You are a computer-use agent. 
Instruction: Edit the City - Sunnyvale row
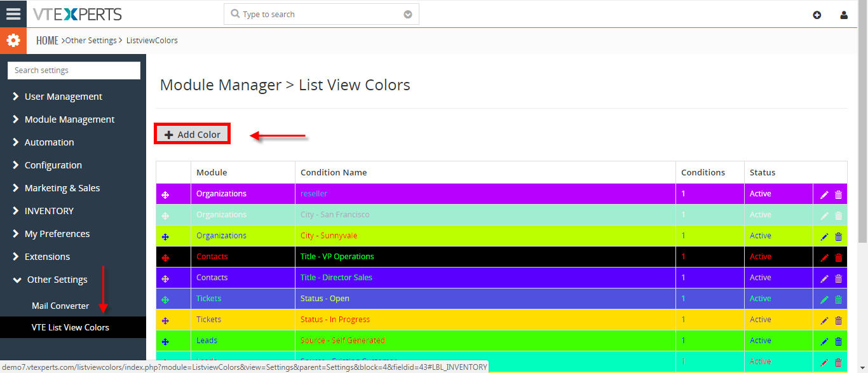click(825, 236)
